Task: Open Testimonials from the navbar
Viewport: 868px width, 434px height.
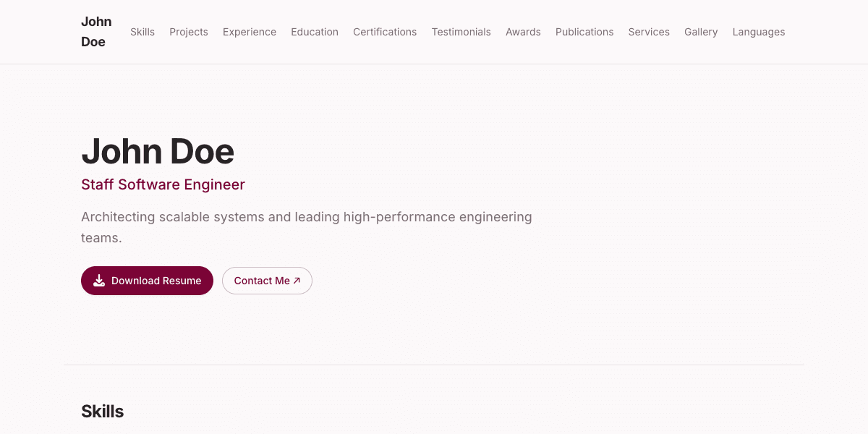Action: click(461, 32)
